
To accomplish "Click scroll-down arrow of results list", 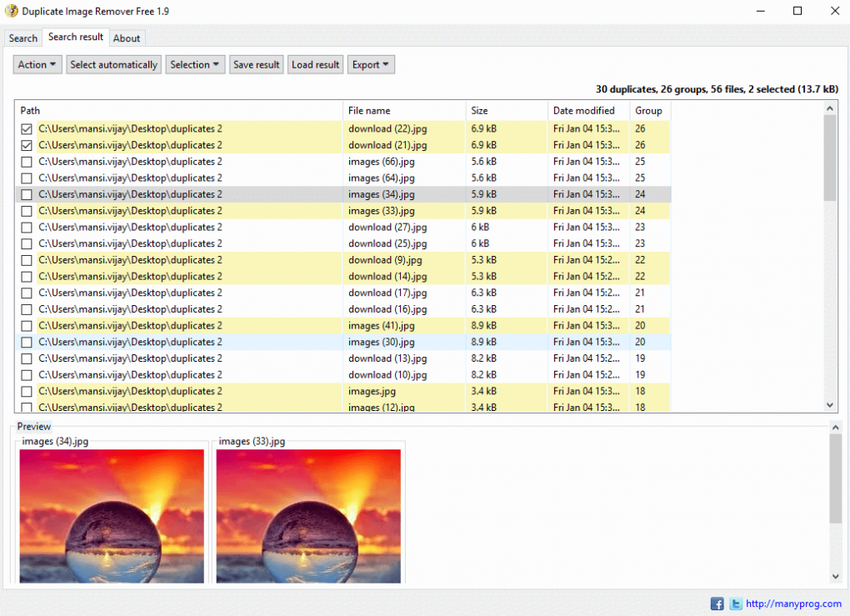I will (x=830, y=404).
